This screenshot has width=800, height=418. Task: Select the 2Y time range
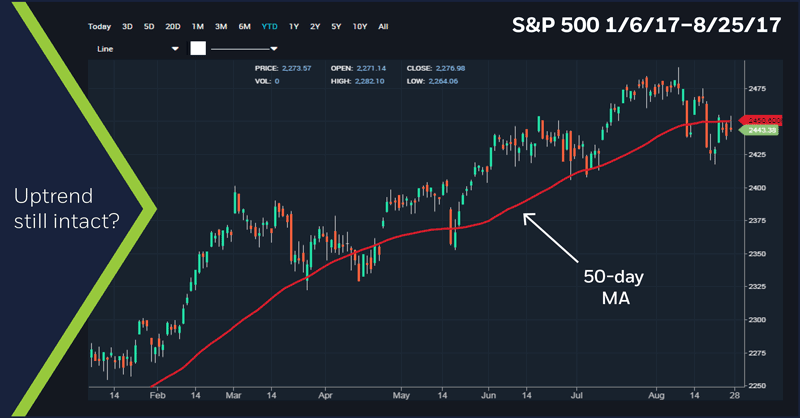click(x=316, y=26)
